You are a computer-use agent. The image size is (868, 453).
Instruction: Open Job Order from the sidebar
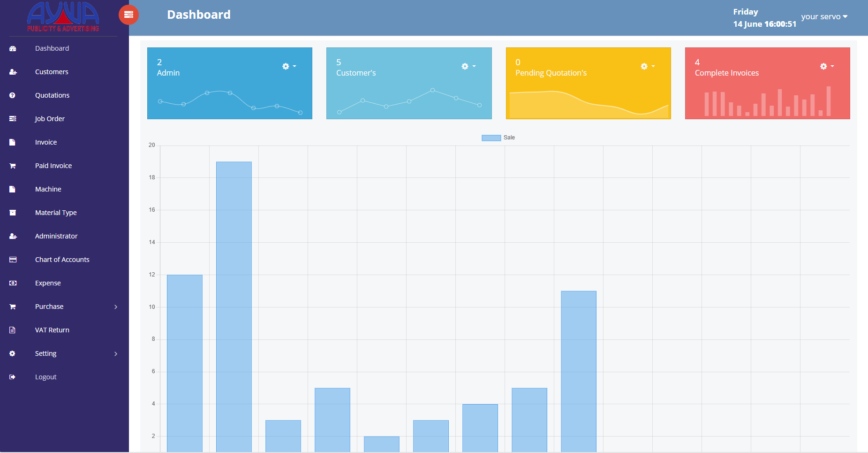[x=50, y=119]
